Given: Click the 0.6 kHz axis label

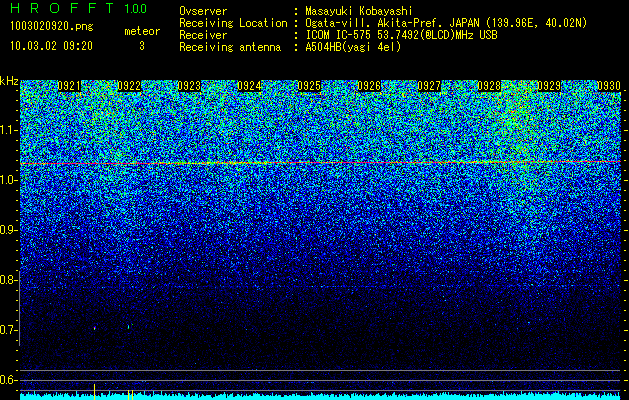Looking at the screenshot, I should (9, 380).
